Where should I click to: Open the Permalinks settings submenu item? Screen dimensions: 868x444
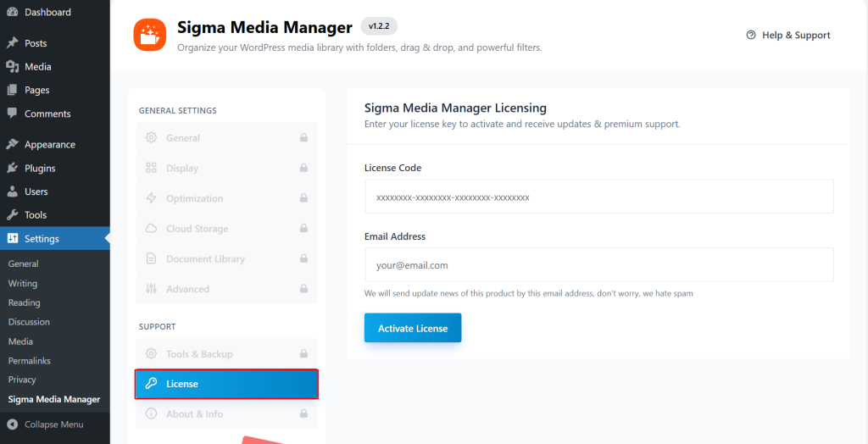pyautogui.click(x=30, y=361)
